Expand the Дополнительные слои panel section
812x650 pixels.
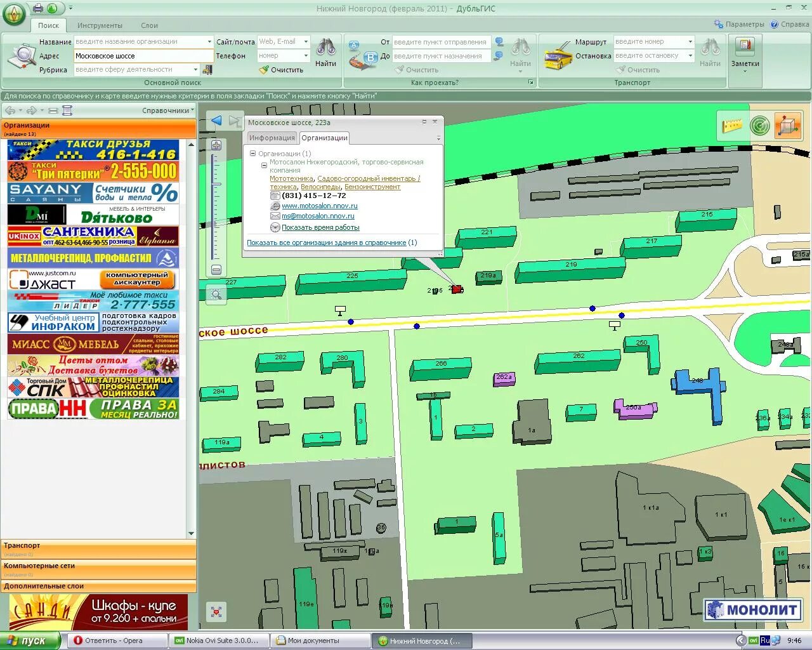click(98, 586)
